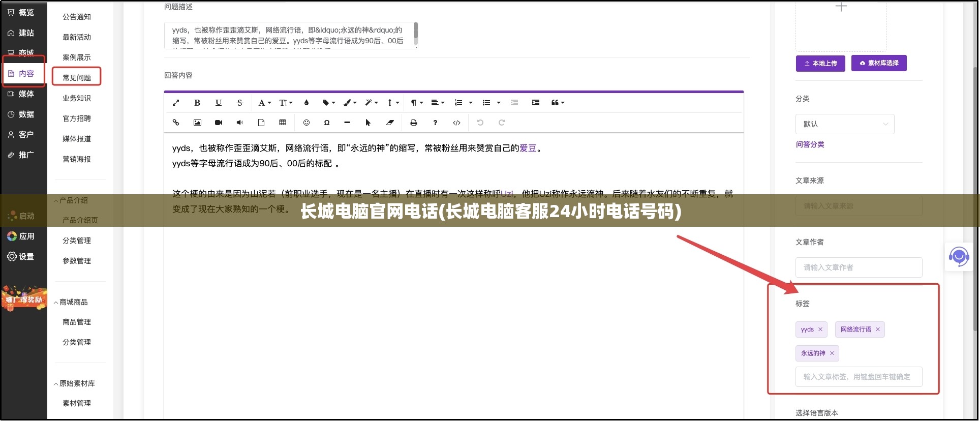Insert a table
The image size is (980, 421).
[283, 123]
